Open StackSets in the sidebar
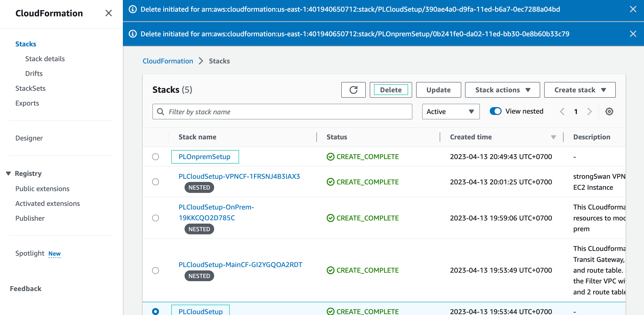 tap(30, 88)
